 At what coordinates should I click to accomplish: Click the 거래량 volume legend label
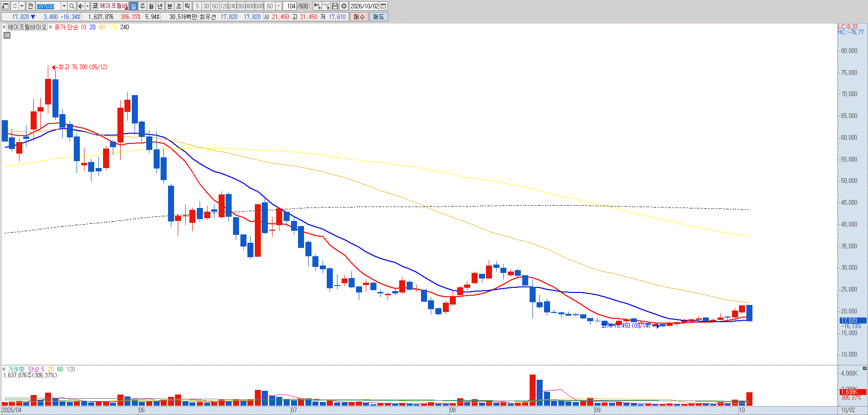point(16,369)
